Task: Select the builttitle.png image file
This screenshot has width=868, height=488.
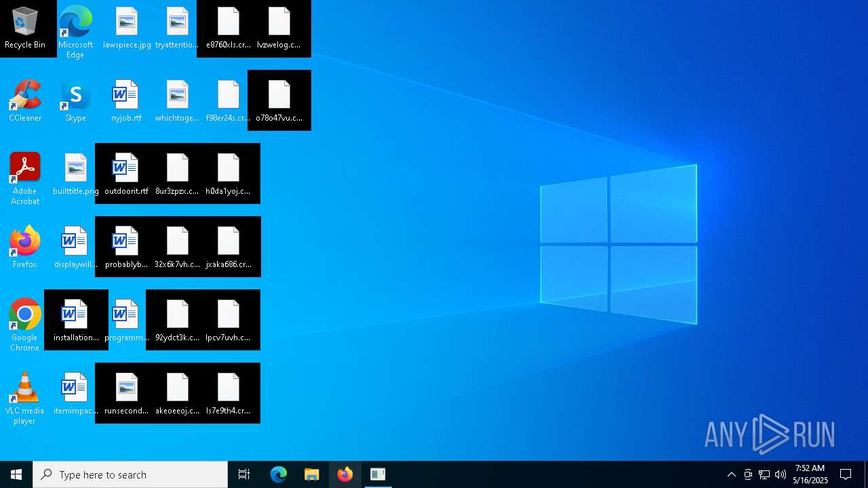Action: [x=75, y=175]
